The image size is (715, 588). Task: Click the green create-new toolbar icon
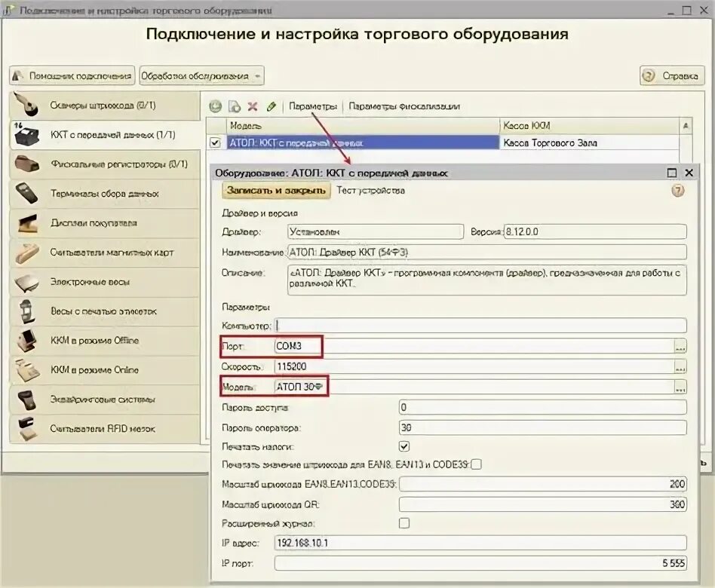pos(215,106)
